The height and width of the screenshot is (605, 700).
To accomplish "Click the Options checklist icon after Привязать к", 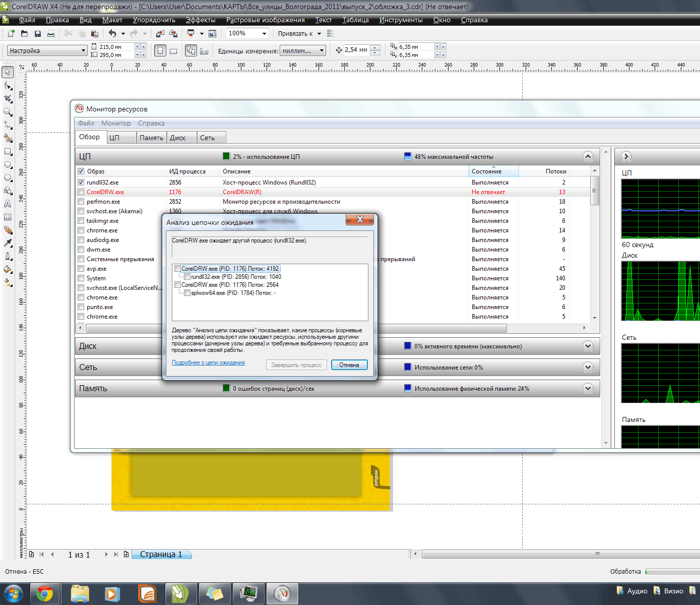I will click(330, 33).
